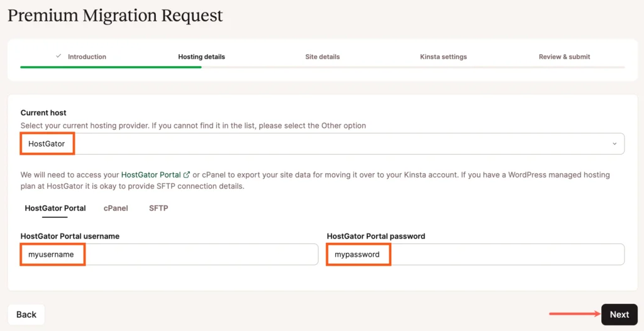Viewport: 644px width, 331px height.
Task: Click the Current host label
Action: [43, 113]
